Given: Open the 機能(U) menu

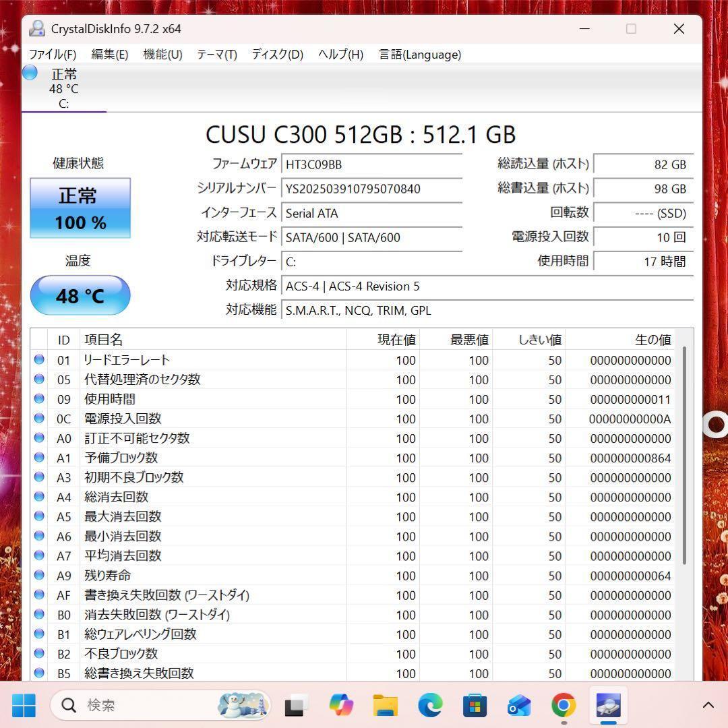Looking at the screenshot, I should 162,55.
